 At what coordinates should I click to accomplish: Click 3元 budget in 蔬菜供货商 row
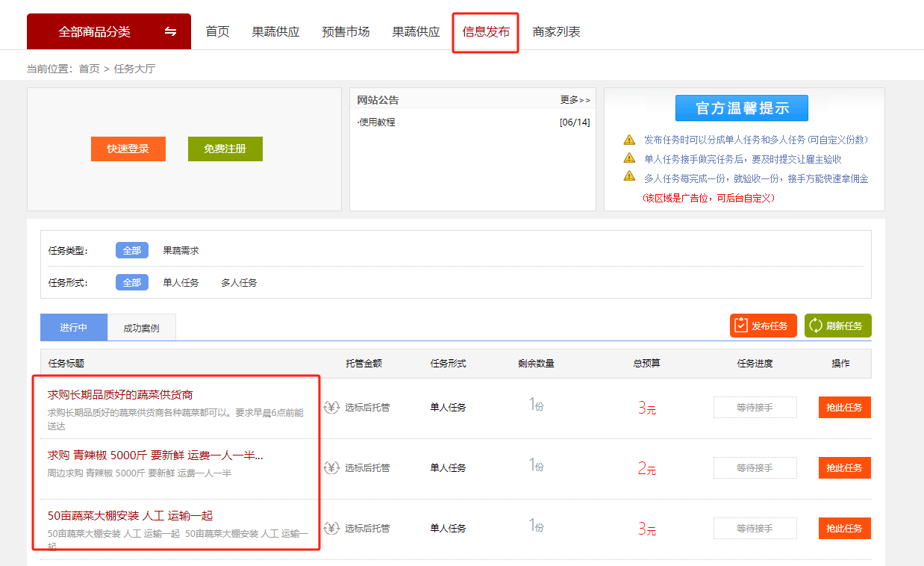tap(646, 408)
